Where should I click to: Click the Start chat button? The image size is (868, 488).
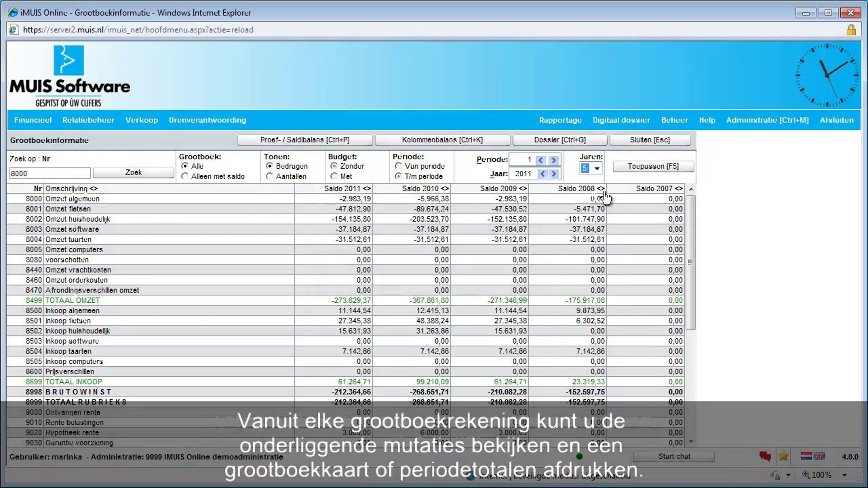pos(674,457)
